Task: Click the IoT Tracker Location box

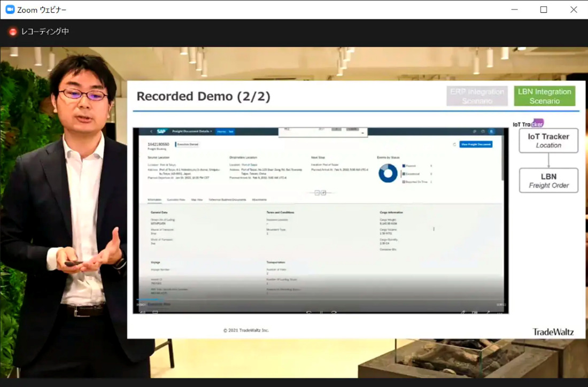Action: click(x=548, y=141)
